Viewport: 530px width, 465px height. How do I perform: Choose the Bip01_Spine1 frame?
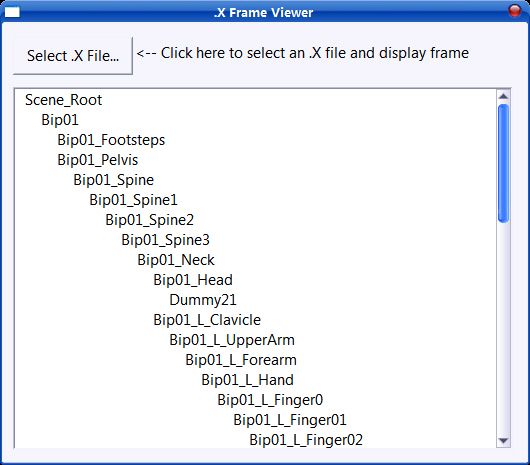[x=133, y=200]
